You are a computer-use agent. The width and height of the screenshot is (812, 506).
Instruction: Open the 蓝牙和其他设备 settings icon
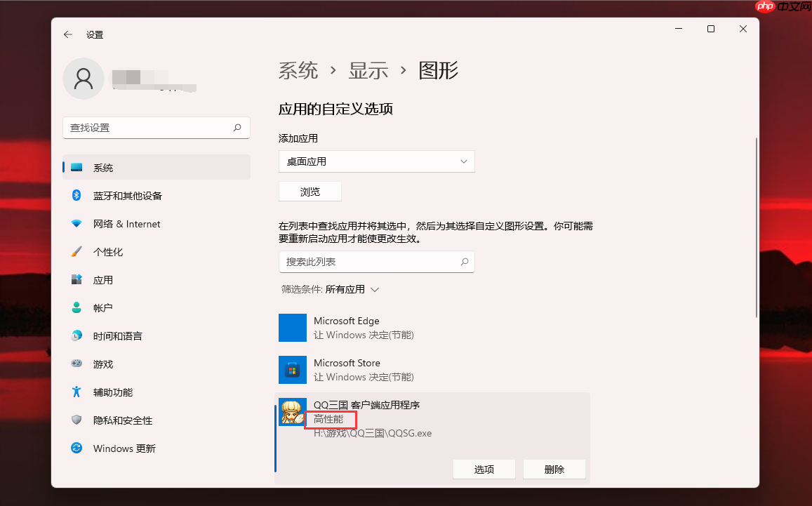pos(77,195)
